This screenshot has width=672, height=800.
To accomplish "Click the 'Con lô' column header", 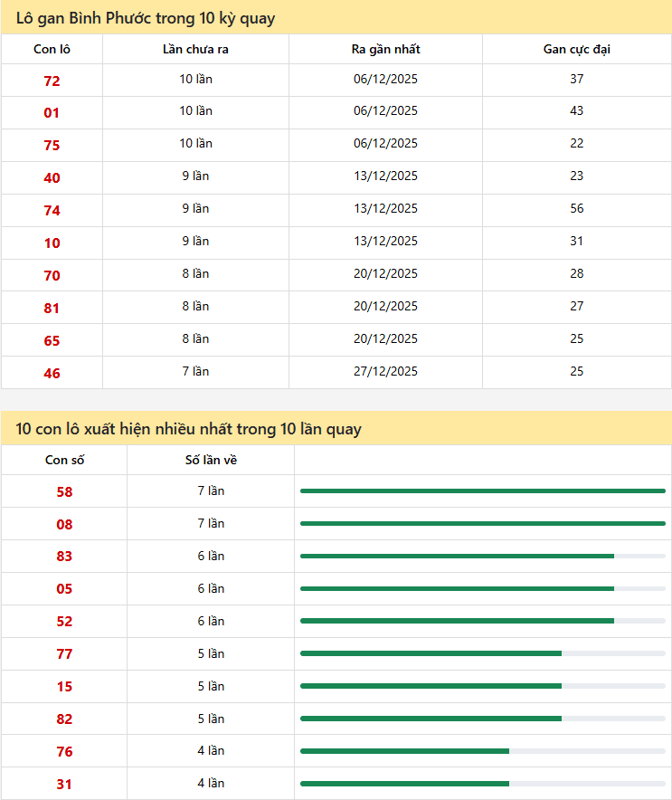I will coord(52,50).
